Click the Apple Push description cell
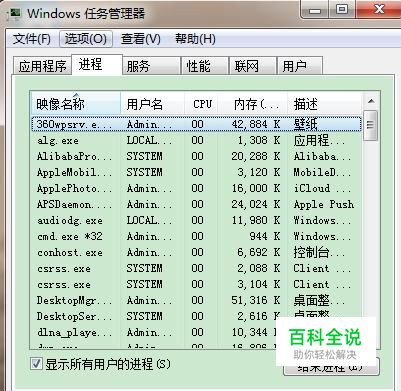The image size is (401, 391). (x=324, y=204)
